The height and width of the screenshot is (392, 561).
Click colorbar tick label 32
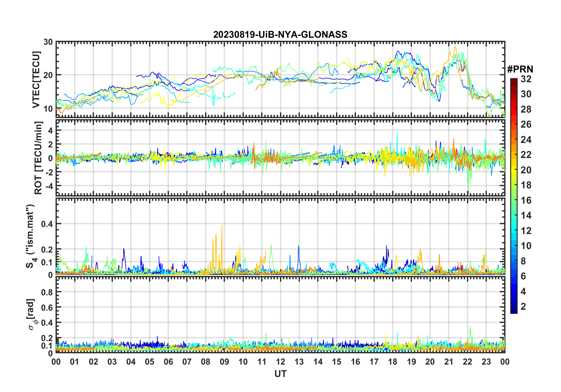(526, 79)
